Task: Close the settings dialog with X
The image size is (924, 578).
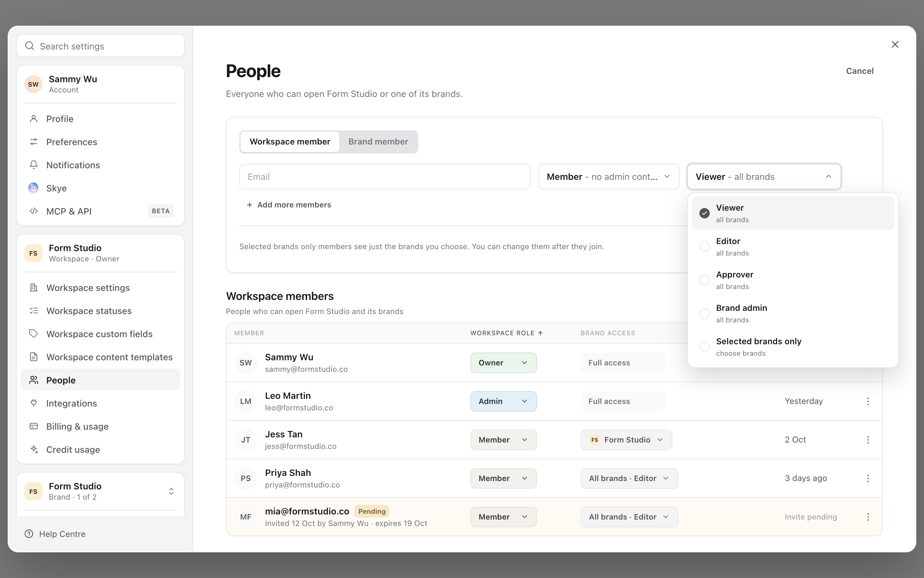Action: (x=895, y=44)
